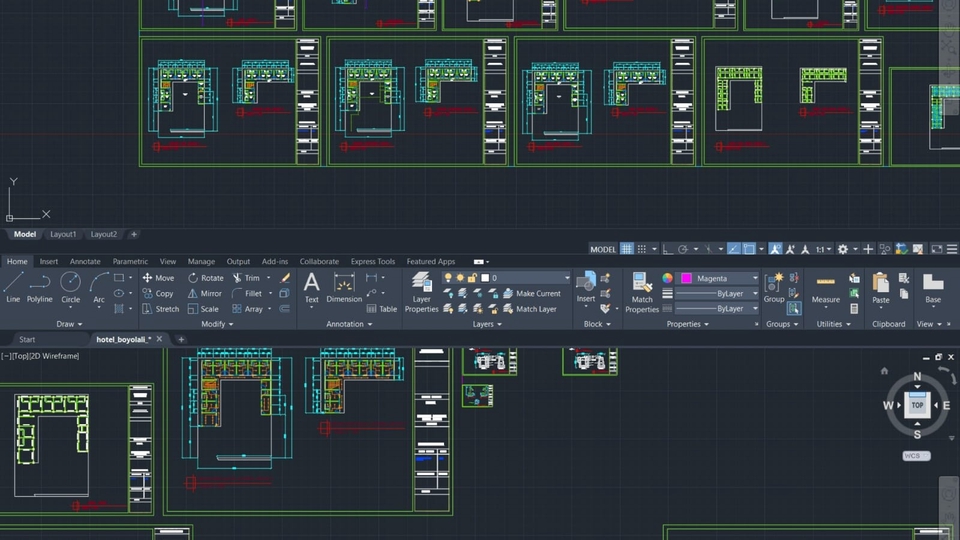Click the Match Layer button
The image size is (960, 540).
click(x=528, y=309)
